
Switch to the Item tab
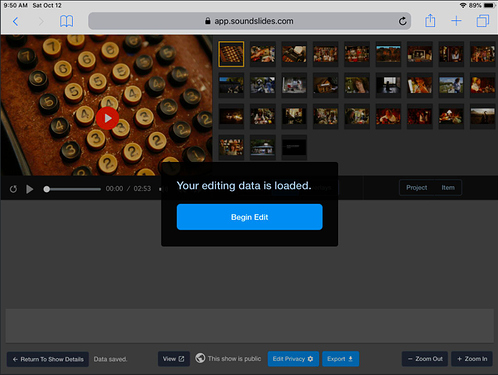click(448, 188)
